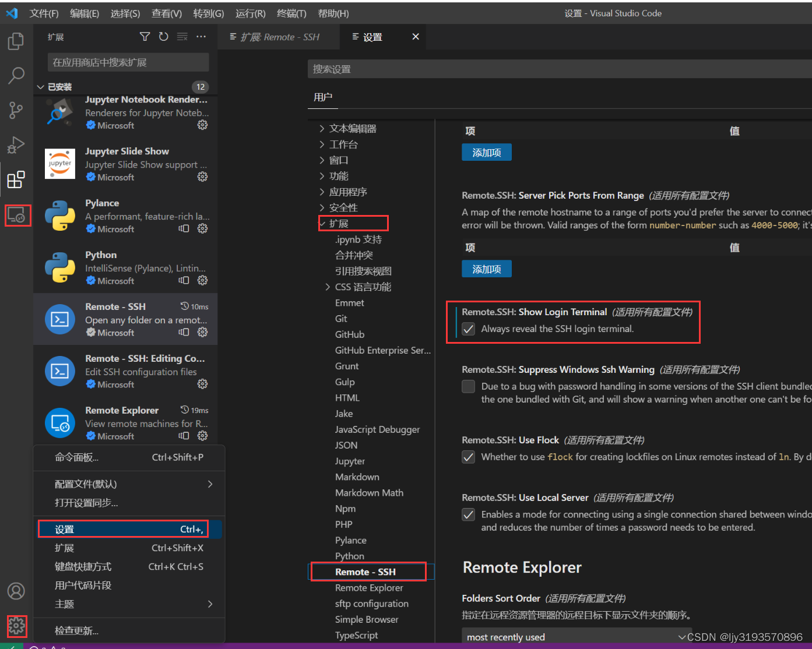Open gear menu for Jupyter Slide Show

pyautogui.click(x=202, y=177)
